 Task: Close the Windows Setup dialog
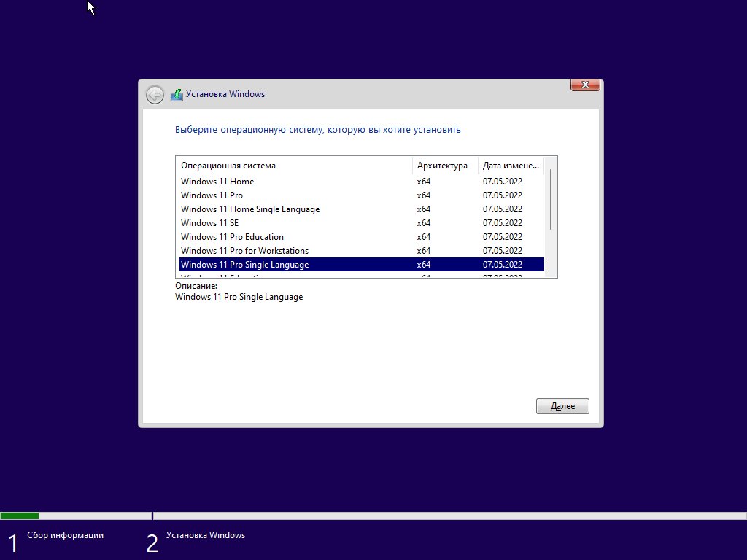[585, 85]
